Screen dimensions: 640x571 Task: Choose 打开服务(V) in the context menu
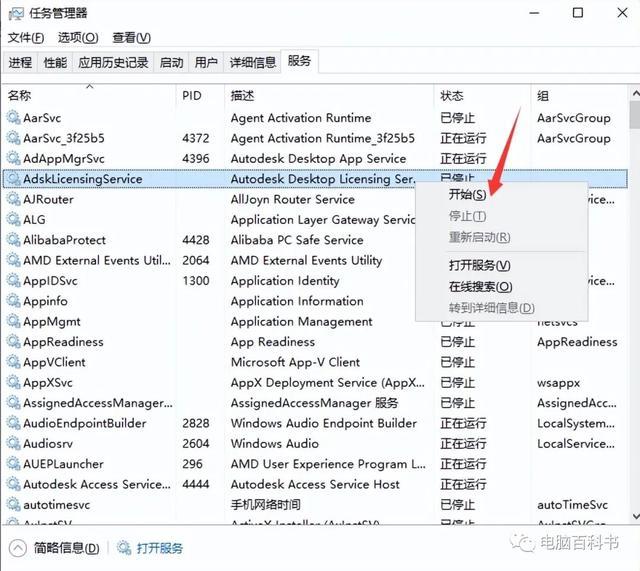coord(480,265)
